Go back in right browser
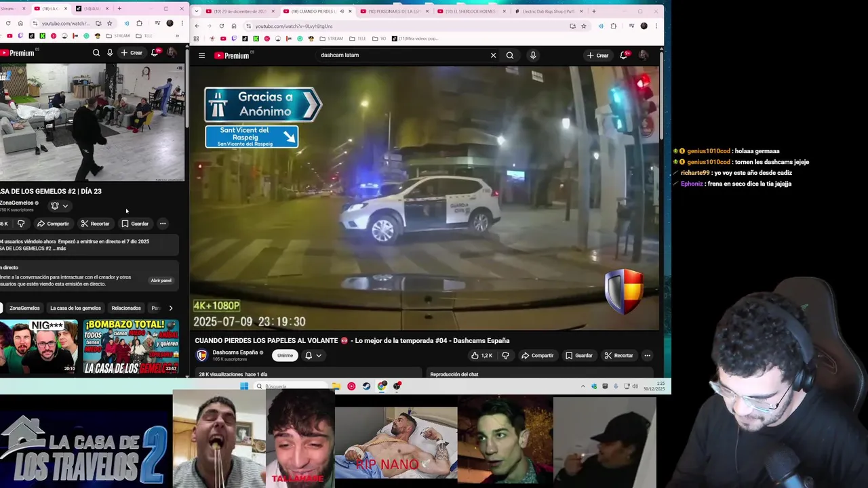This screenshot has height=488, width=868. pos(197,26)
